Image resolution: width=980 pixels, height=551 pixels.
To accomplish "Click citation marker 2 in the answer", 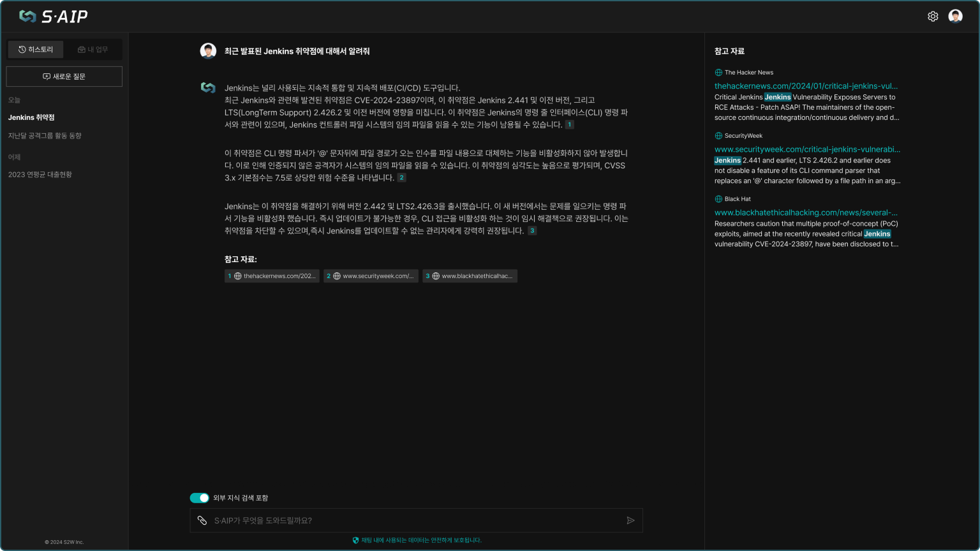I will point(401,178).
